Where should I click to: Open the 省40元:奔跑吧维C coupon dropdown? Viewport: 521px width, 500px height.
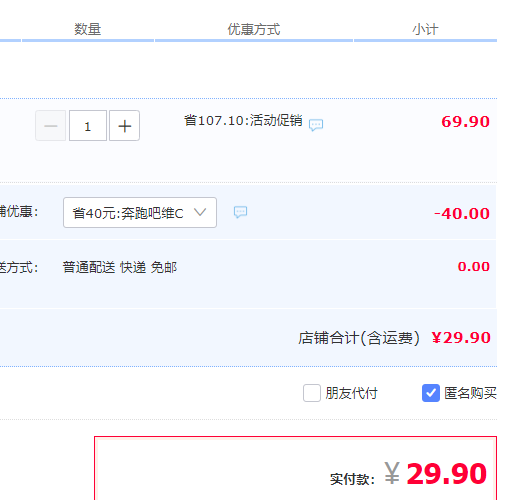[140, 213]
